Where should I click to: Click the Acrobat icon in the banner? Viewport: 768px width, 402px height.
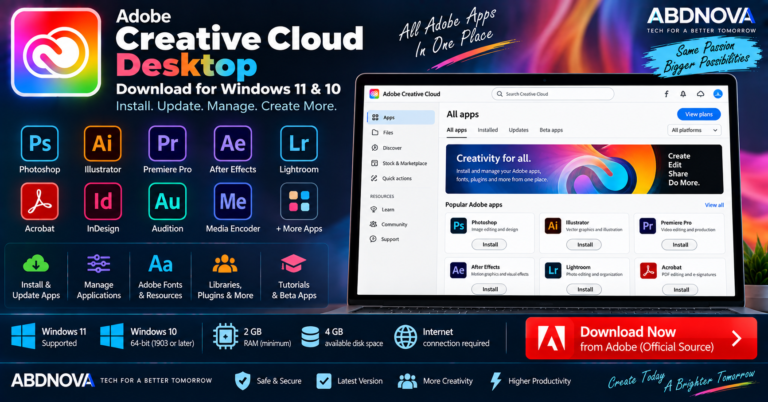[40, 201]
